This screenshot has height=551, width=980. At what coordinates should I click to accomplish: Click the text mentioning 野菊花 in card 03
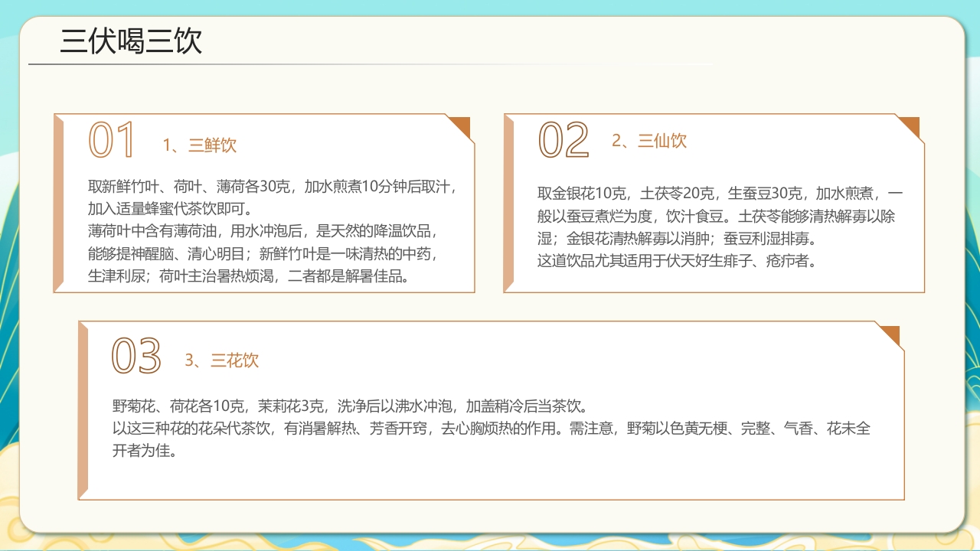(306, 407)
